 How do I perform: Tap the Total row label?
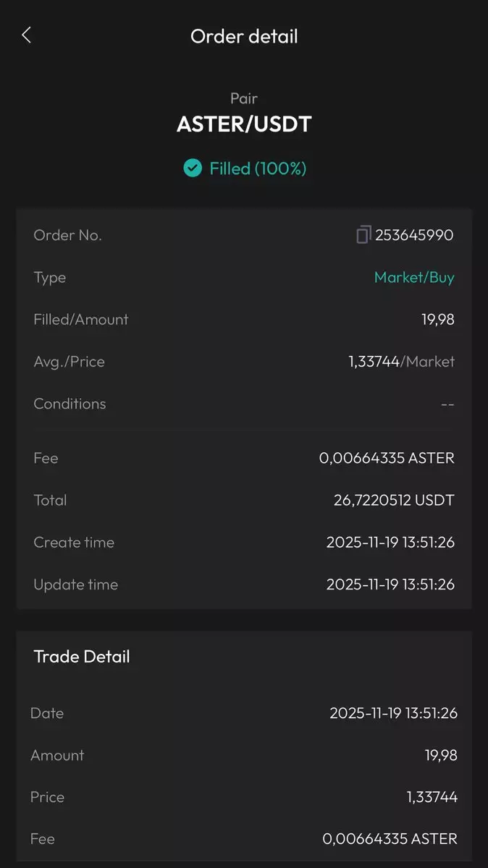click(x=50, y=500)
